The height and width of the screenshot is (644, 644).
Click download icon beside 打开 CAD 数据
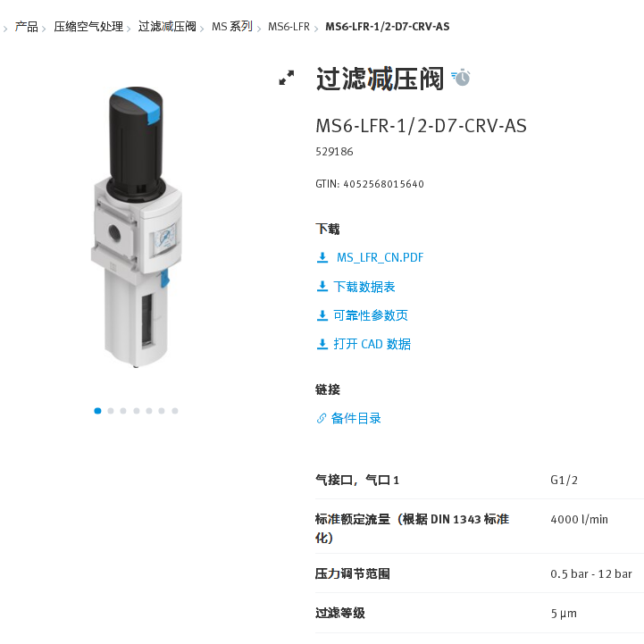click(x=322, y=344)
